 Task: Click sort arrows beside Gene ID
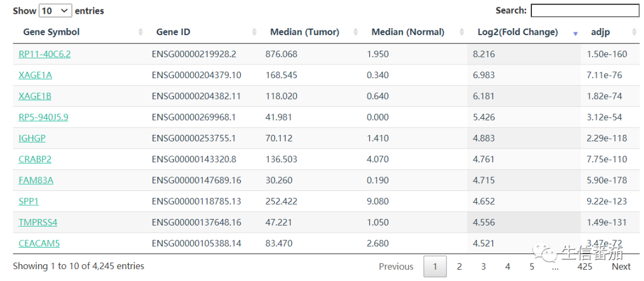click(255, 32)
